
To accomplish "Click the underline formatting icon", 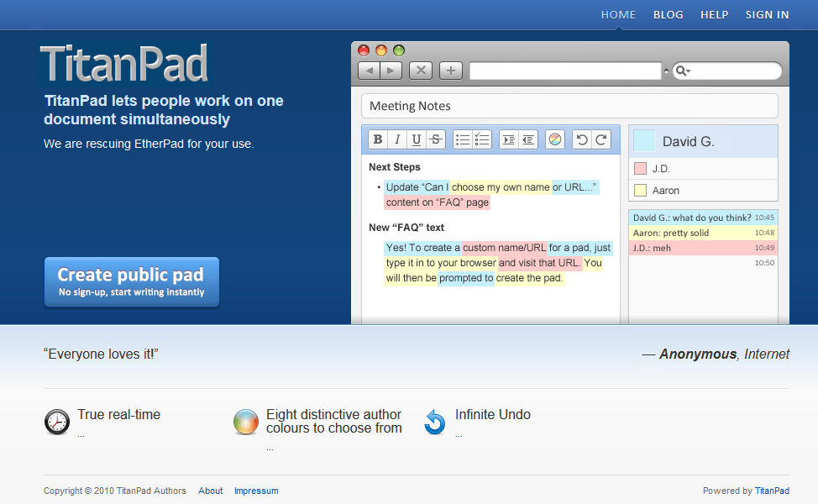I will click(x=416, y=140).
